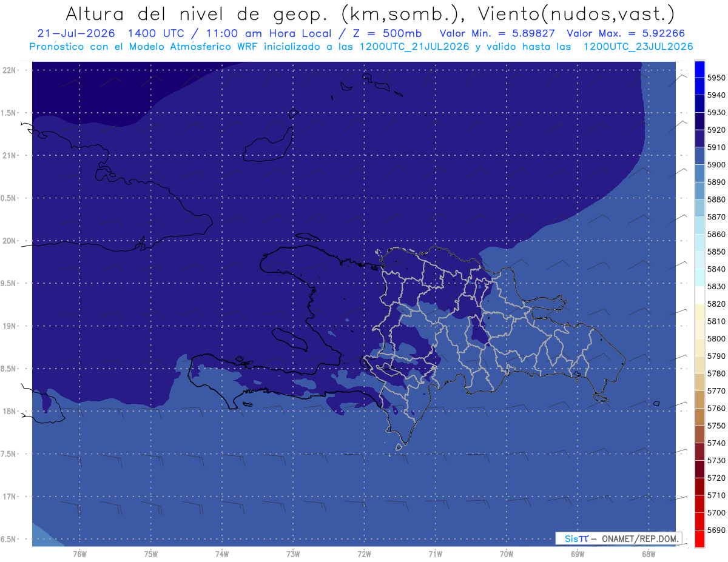Click the '76W' longitude label
Screen dimensions: 728x562
tap(79, 554)
